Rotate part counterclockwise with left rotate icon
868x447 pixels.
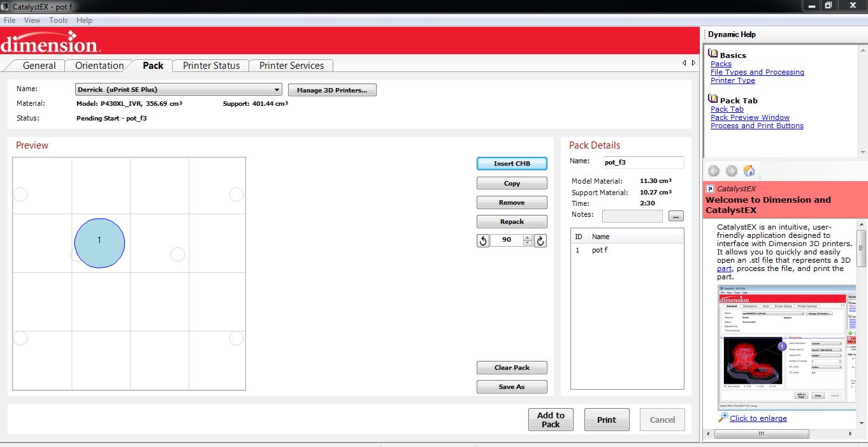click(x=483, y=240)
